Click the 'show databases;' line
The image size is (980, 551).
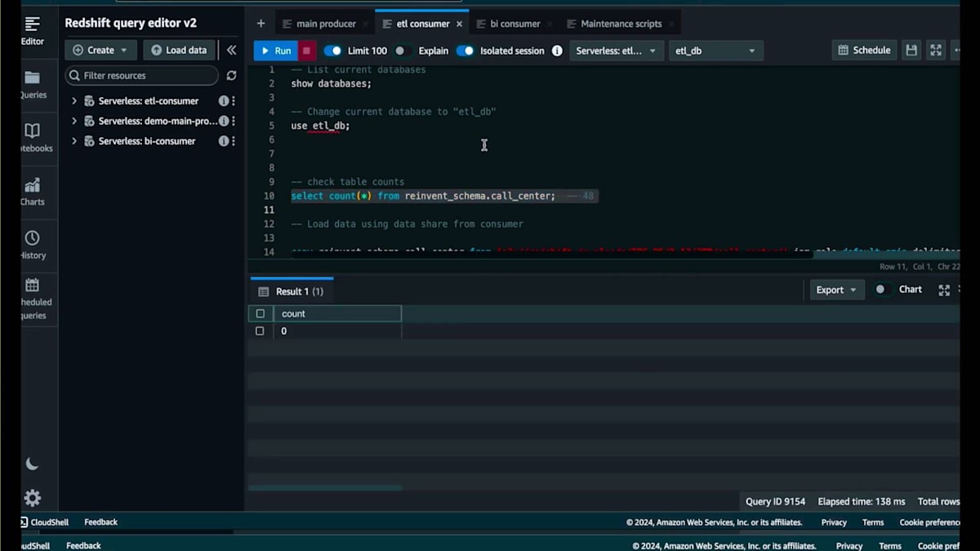[331, 83]
